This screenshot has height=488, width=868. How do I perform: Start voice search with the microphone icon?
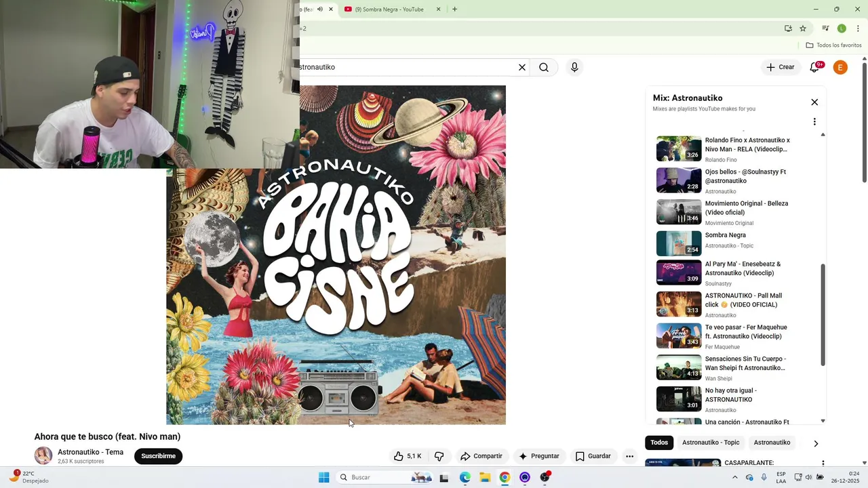pyautogui.click(x=574, y=67)
